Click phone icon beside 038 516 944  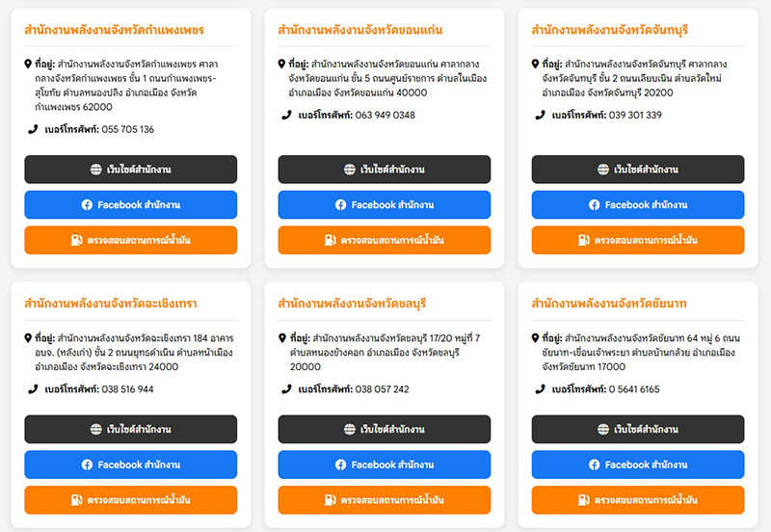click(x=33, y=389)
